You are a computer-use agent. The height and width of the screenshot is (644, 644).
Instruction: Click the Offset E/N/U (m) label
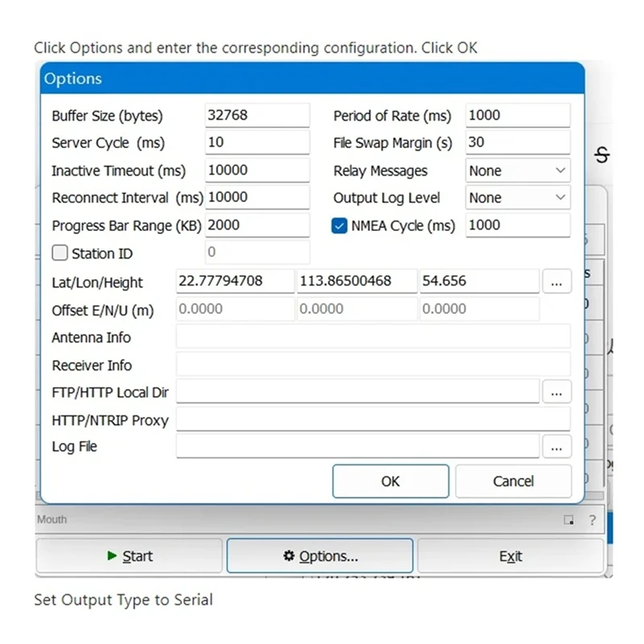(x=103, y=311)
